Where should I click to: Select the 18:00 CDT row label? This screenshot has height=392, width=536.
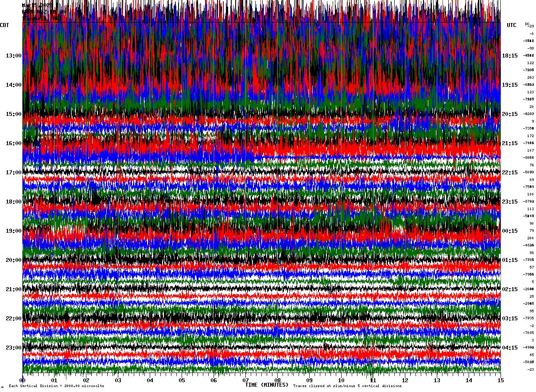coord(14,202)
